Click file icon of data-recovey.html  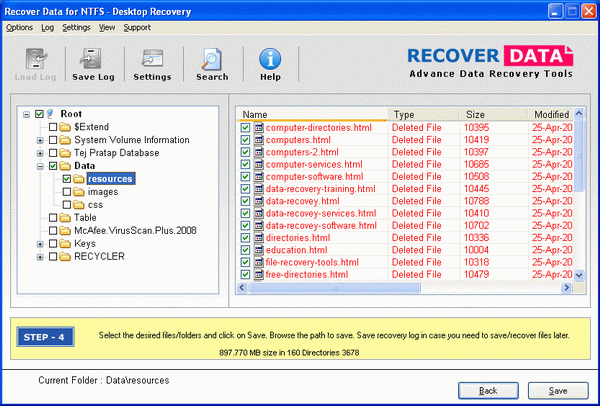259,201
